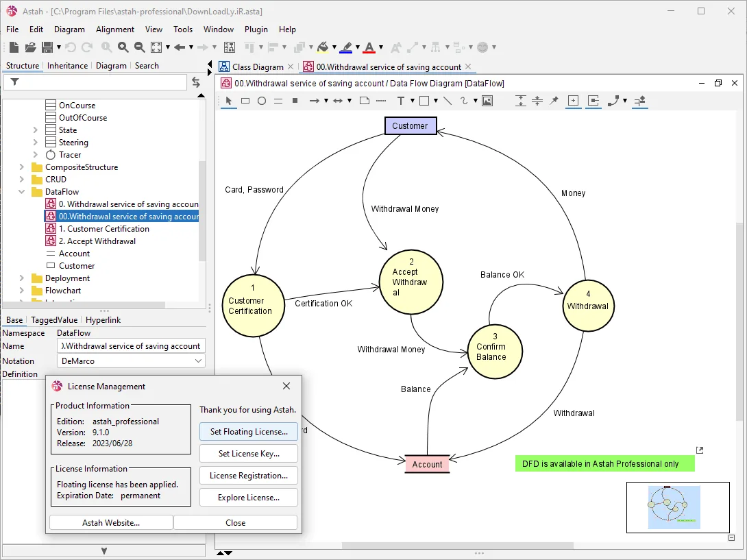Open the Plugin menu
The height and width of the screenshot is (560, 747).
[x=256, y=29]
